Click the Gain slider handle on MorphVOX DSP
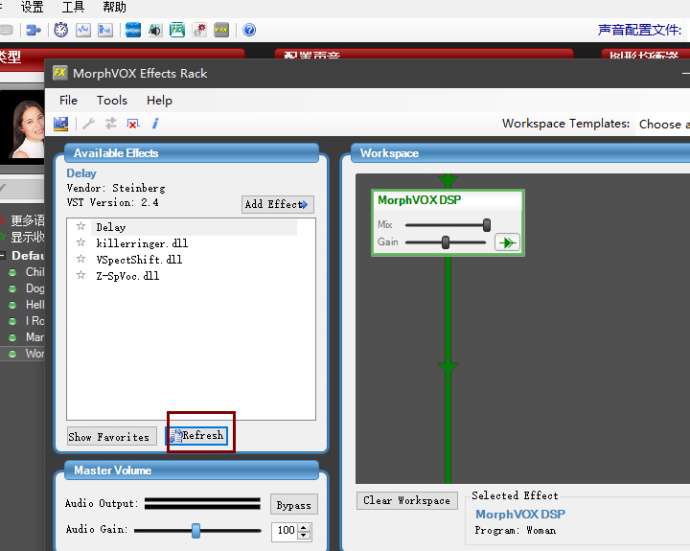This screenshot has height=551, width=690. (x=445, y=242)
